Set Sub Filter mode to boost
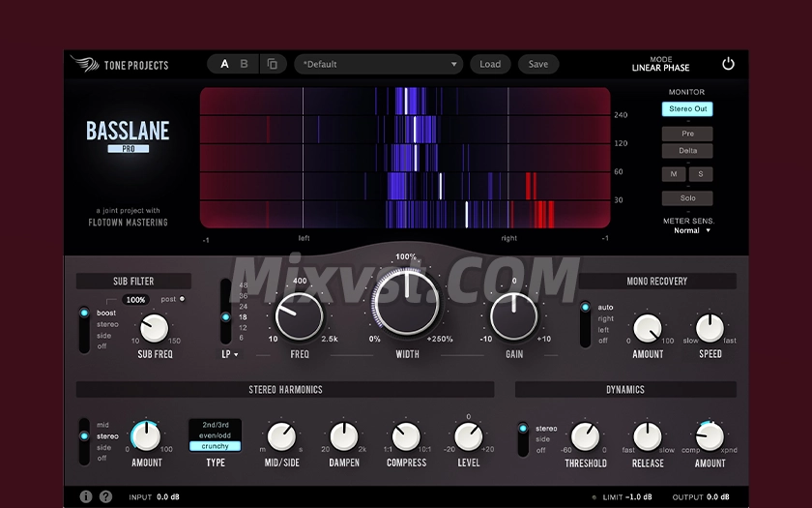This screenshot has width=812, height=508. pyautogui.click(x=106, y=314)
